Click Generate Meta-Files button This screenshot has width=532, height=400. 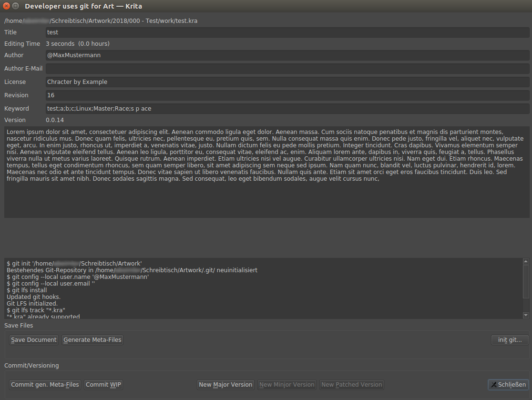pyautogui.click(x=92, y=339)
